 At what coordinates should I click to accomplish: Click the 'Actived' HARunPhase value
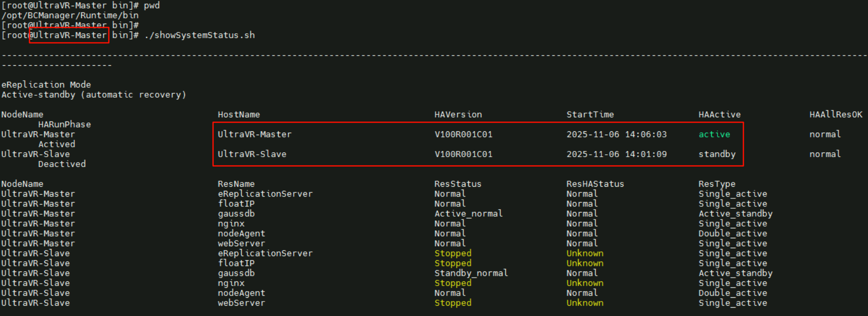point(57,144)
